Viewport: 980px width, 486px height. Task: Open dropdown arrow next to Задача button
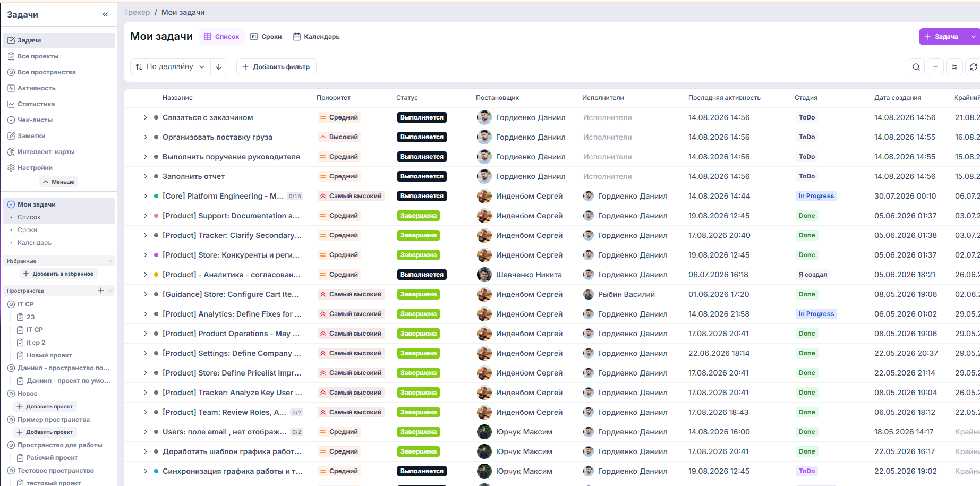[x=973, y=37]
